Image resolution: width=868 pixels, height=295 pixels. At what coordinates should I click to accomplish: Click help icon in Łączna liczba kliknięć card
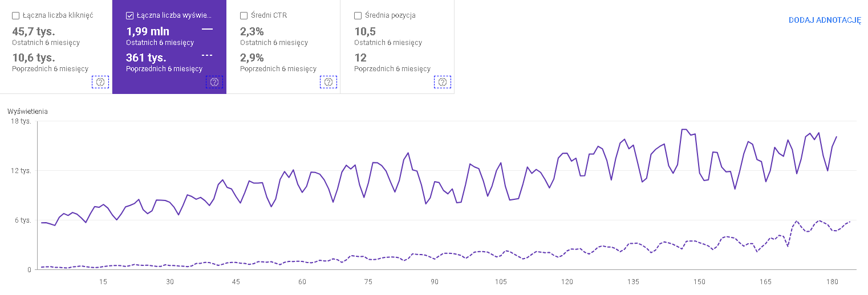tap(100, 82)
